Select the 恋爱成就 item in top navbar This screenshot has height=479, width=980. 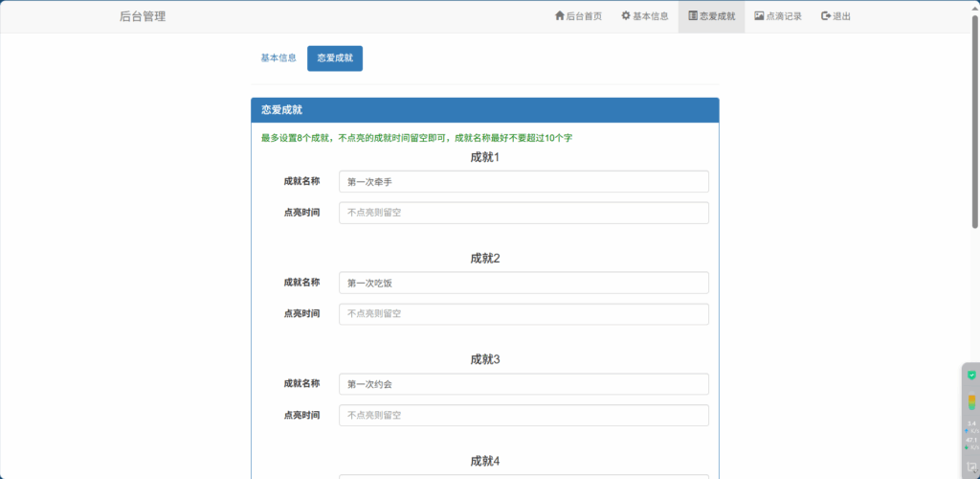pyautogui.click(x=711, y=16)
